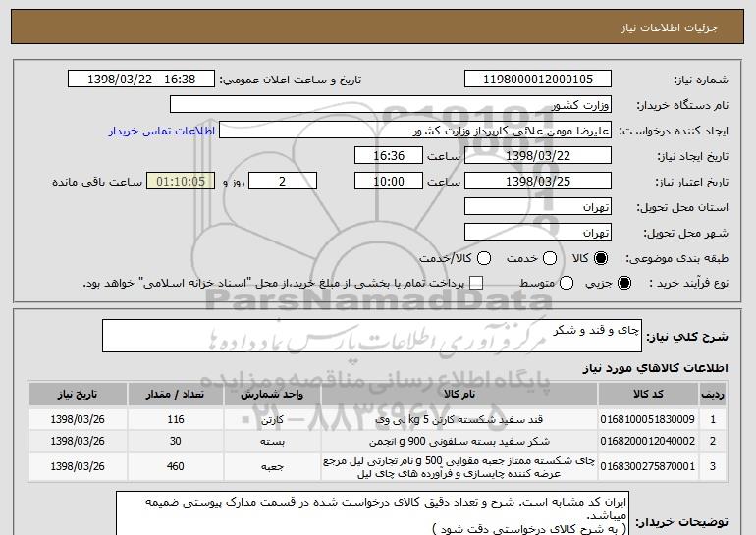Click the توضیحات خریدار text area
This screenshot has height=535, width=756.
coord(372,513)
